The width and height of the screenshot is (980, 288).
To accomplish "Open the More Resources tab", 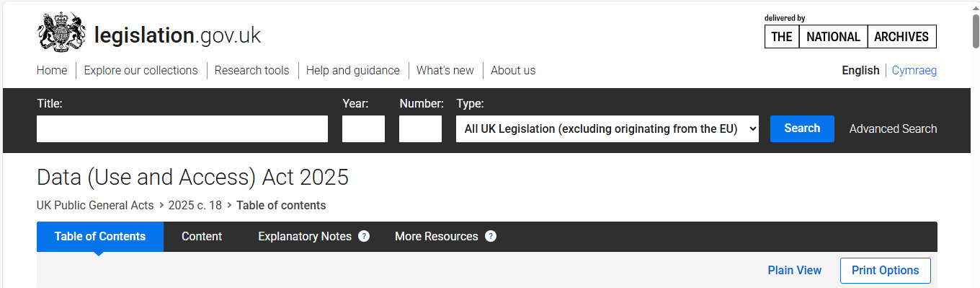I will 437,236.
